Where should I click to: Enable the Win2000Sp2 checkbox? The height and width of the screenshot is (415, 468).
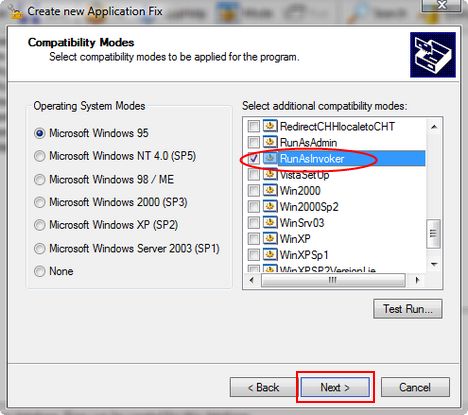[x=254, y=206]
